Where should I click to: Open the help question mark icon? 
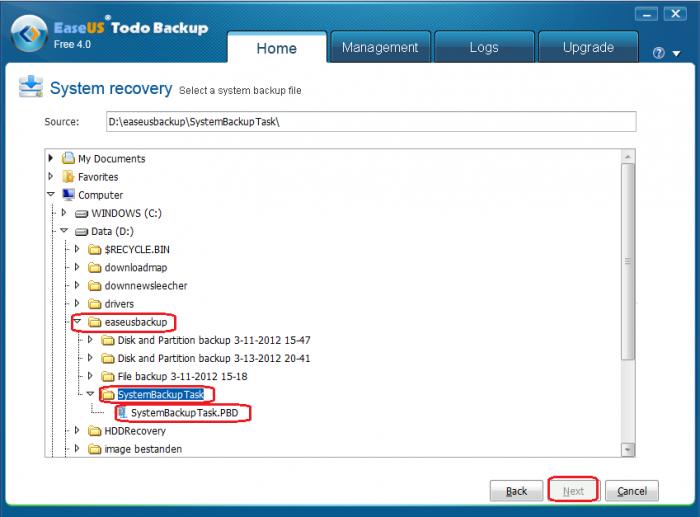coord(658,53)
